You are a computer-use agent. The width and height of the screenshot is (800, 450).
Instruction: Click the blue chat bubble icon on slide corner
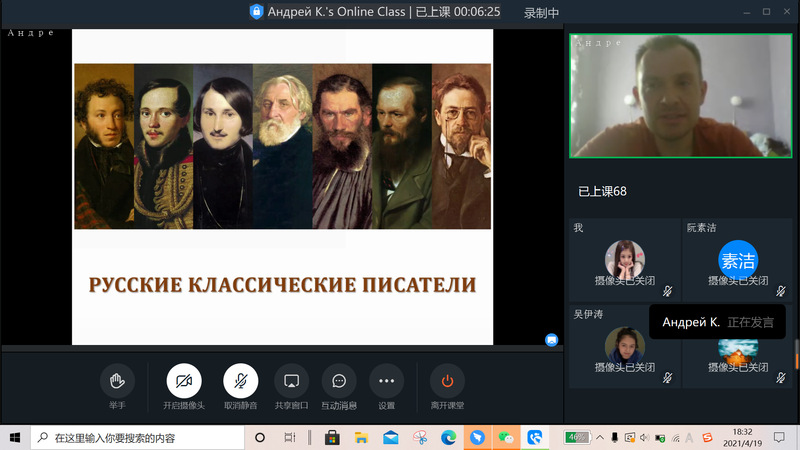pos(552,340)
